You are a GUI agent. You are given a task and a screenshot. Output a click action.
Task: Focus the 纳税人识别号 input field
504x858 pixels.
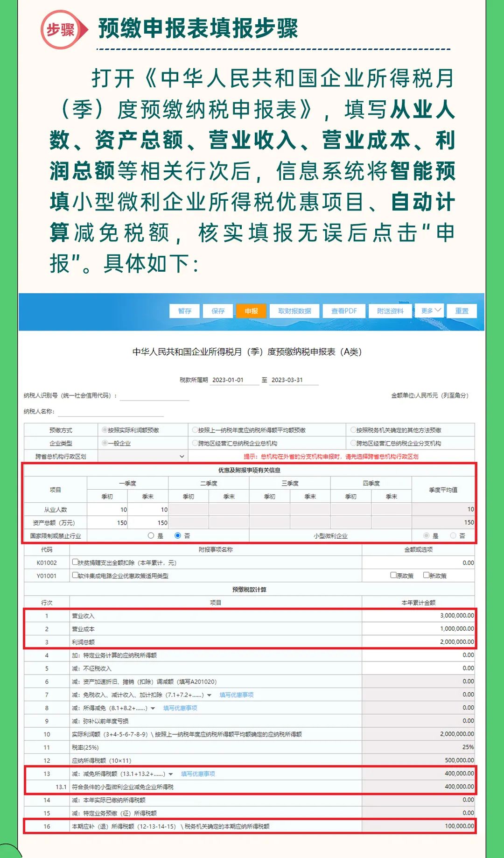click(x=154, y=396)
